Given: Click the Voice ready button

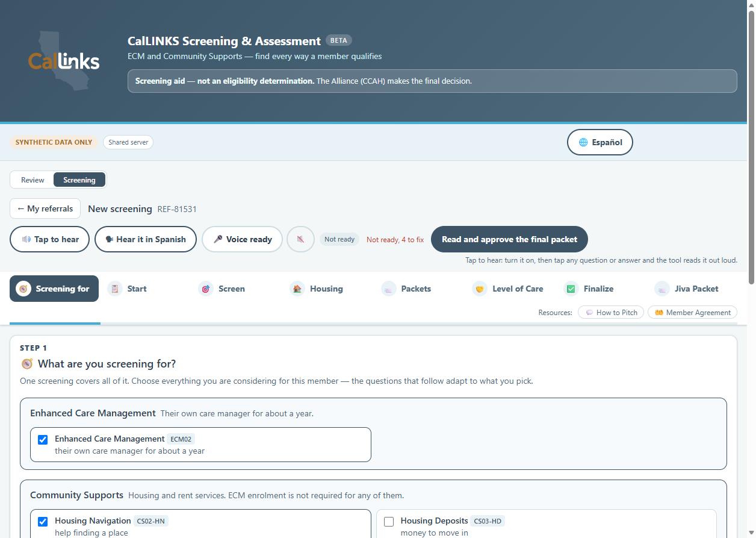Looking at the screenshot, I should (x=242, y=239).
